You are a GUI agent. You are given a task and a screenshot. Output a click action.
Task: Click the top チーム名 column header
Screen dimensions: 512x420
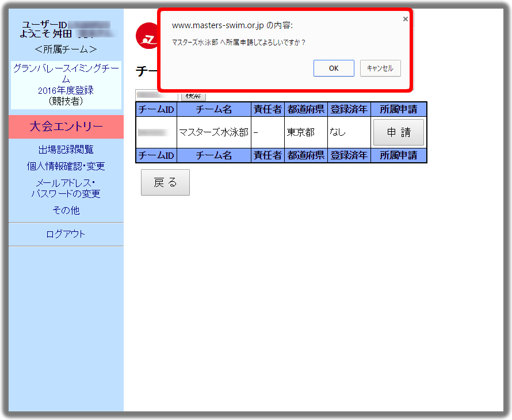pos(213,109)
